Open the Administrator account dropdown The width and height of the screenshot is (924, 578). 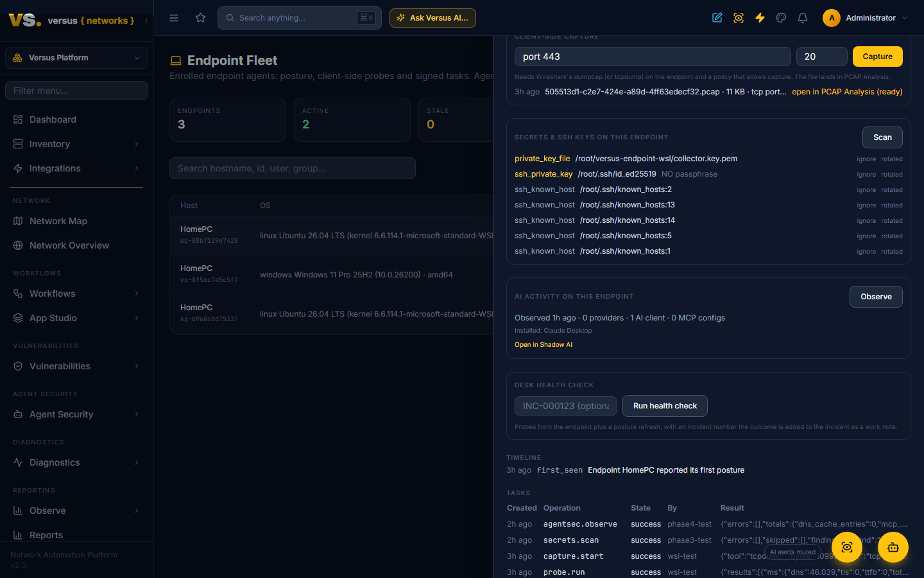coord(866,18)
